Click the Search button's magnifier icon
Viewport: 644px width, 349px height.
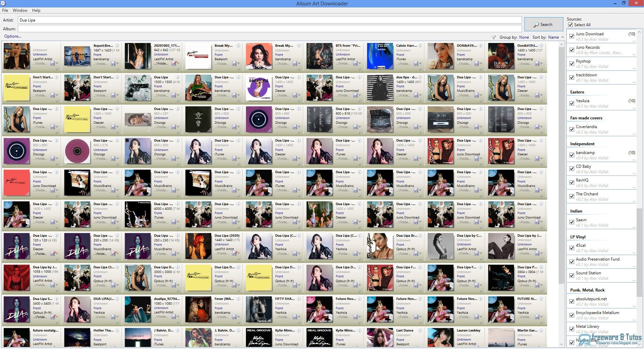tap(536, 24)
